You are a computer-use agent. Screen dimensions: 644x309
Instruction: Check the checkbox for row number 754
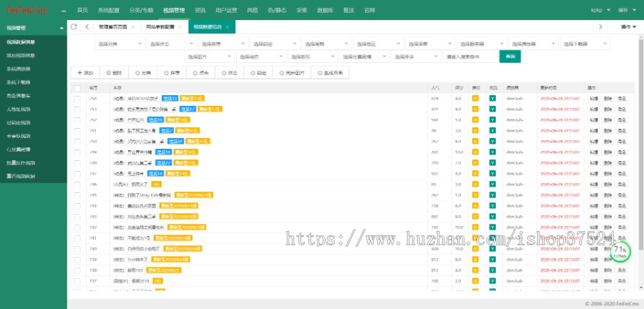click(x=77, y=98)
